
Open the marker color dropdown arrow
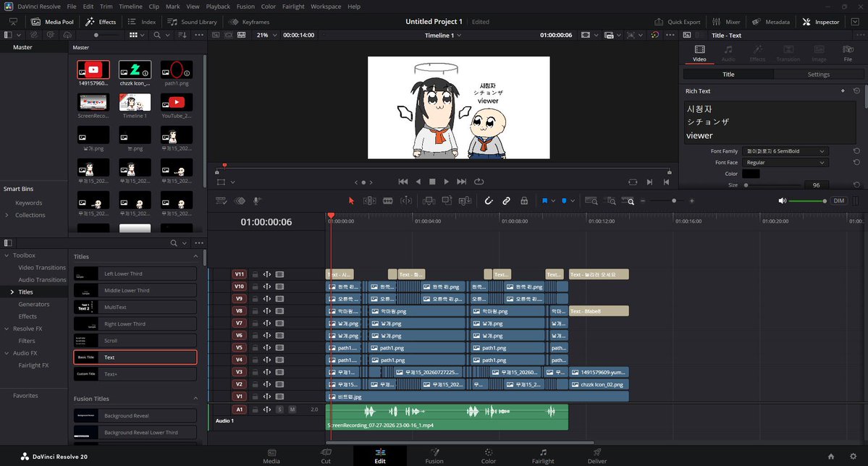click(573, 201)
